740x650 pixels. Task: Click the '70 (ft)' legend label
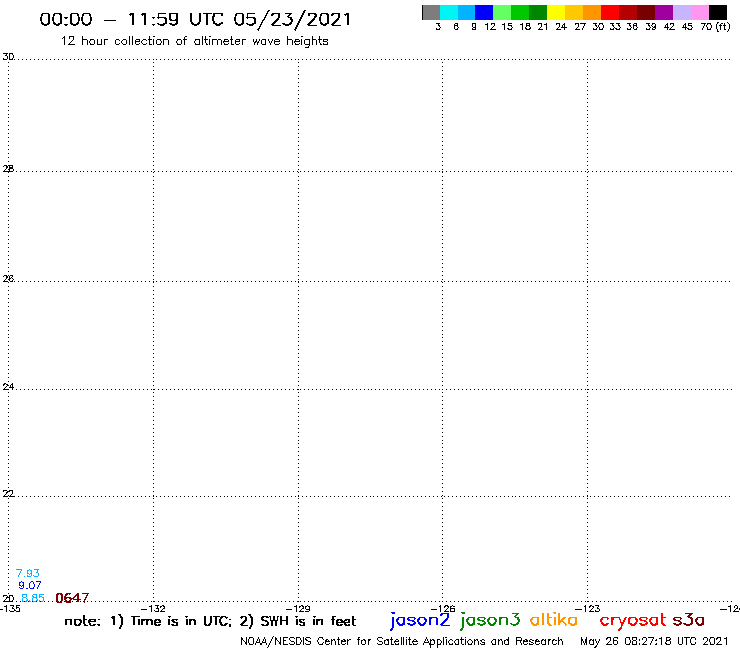coord(715,27)
